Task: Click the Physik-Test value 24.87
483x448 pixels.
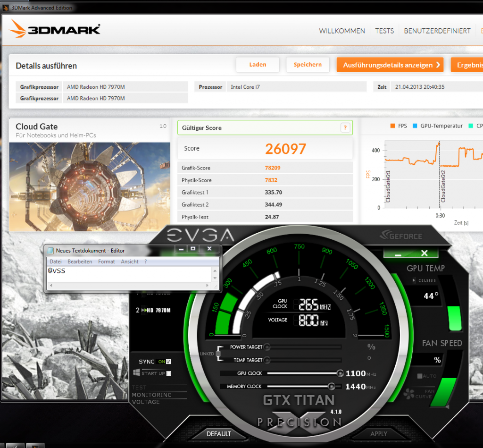Action: [272, 217]
